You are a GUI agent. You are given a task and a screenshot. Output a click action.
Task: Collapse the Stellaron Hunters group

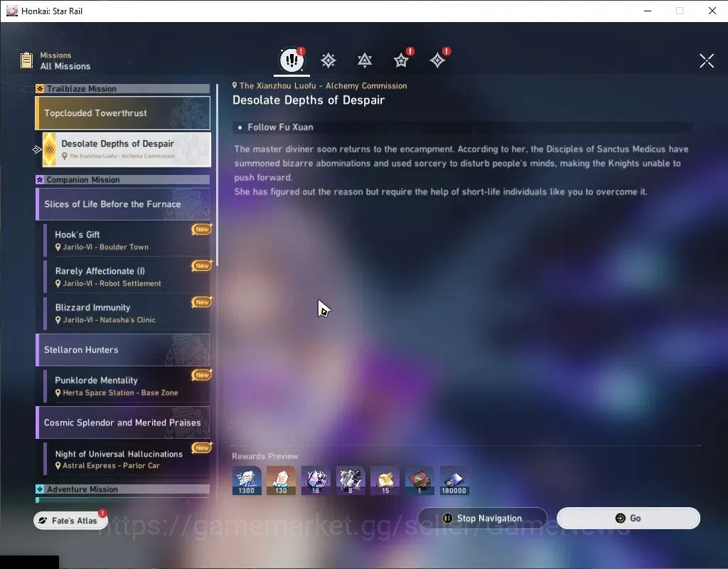(x=122, y=350)
